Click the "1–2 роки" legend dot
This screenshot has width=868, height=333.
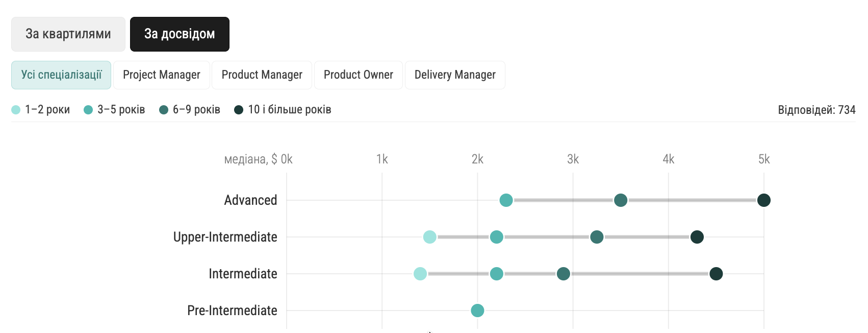pyautogui.click(x=16, y=110)
